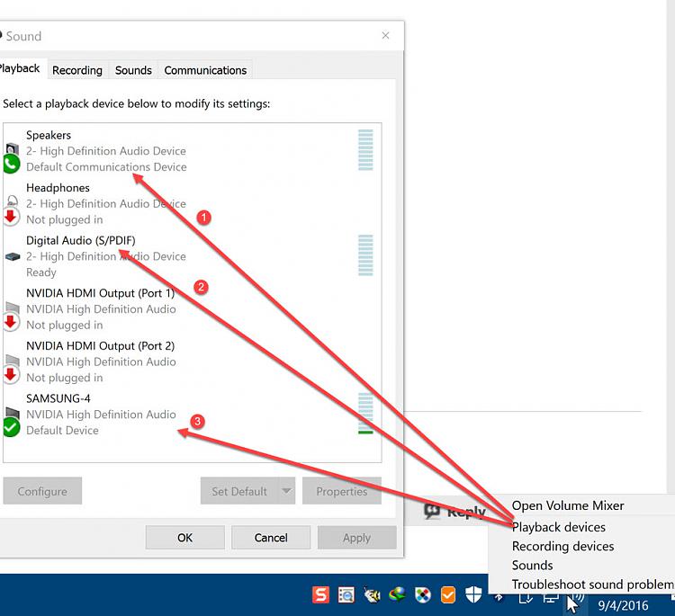This screenshot has width=675, height=616.
Task: Click the SAMSUNG-4 volume level meter
Action: [x=365, y=413]
